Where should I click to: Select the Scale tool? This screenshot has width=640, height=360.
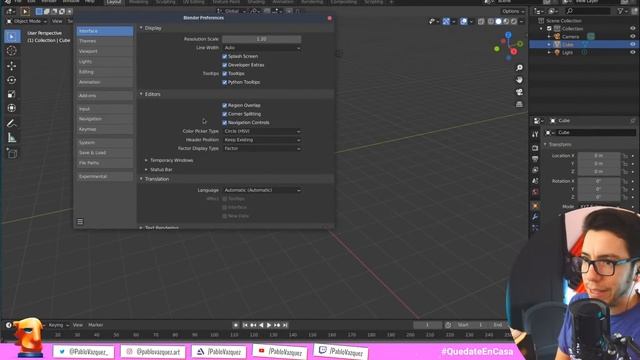(x=11, y=94)
